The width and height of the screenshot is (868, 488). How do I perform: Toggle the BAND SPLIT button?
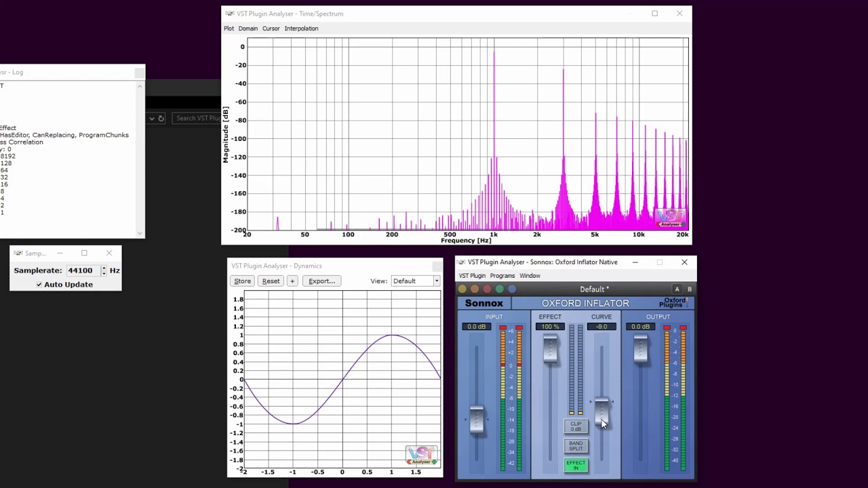(576, 445)
